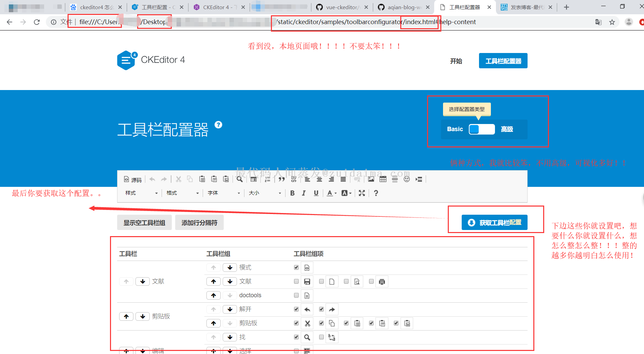The image size is (644, 354).
Task: Open the 工具栏配置器 navigation button
Action: pyautogui.click(x=503, y=61)
